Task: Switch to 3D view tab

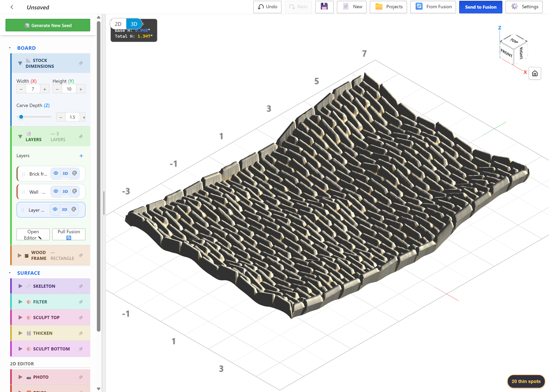Action: tap(134, 24)
